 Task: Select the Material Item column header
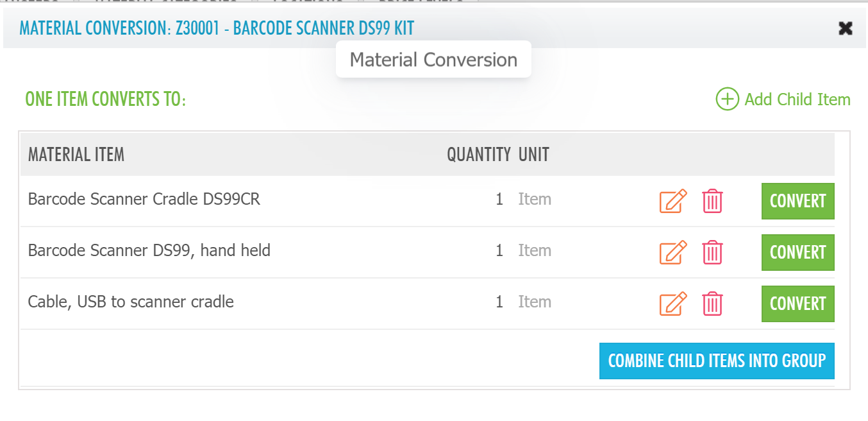[76, 154]
